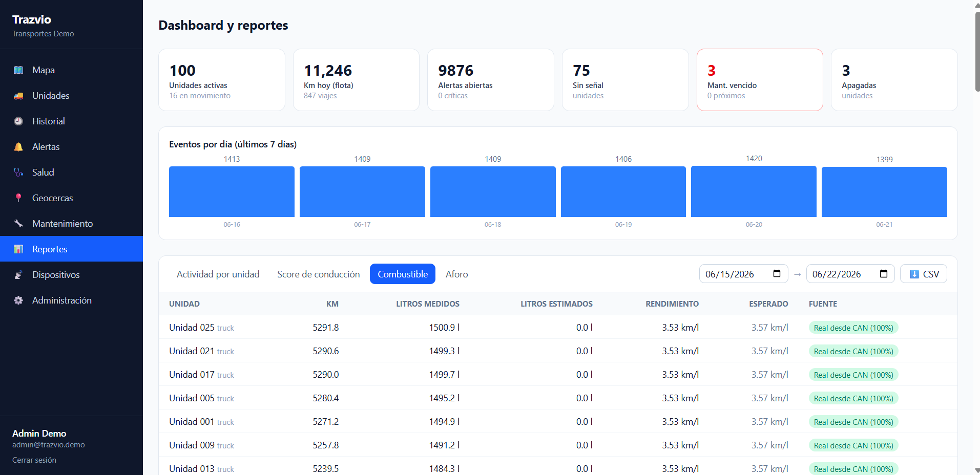Open Alertas bell icon
Image resolution: width=980 pixels, height=475 pixels.
18,147
